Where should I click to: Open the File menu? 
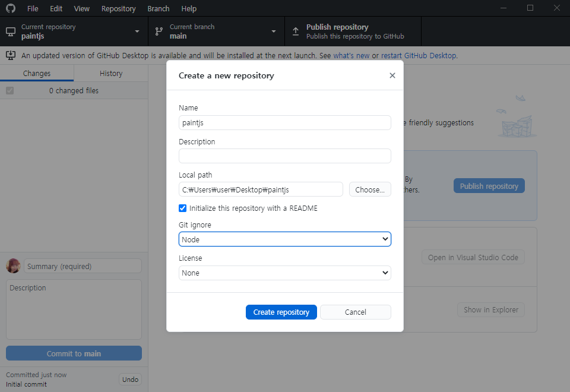33,8
